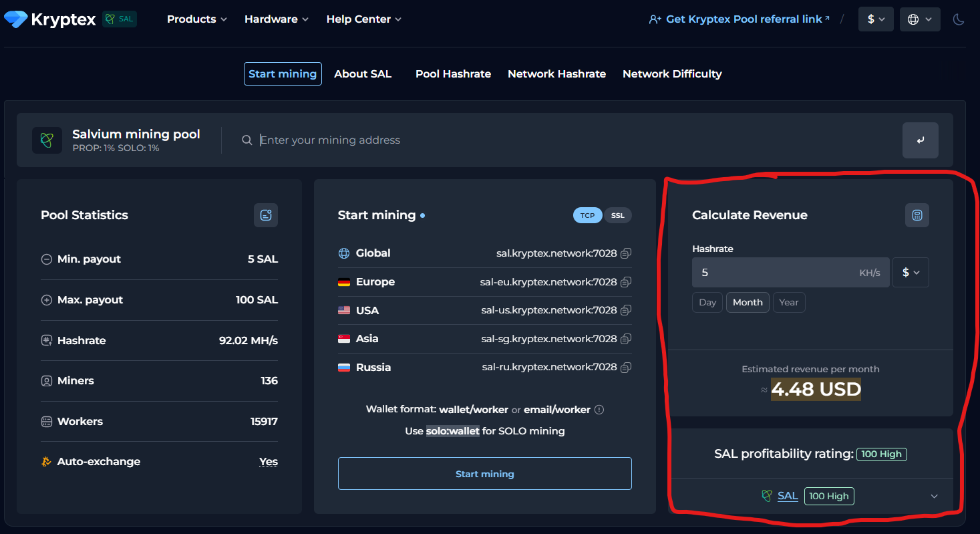Click the 100 High rating badge beside SAL
980x534 pixels.
[829, 496]
